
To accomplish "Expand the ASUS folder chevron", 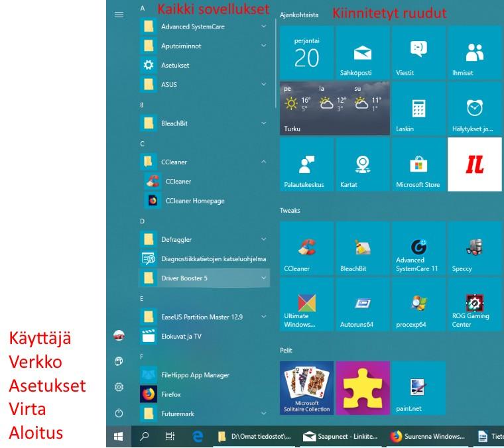I will coord(263,84).
